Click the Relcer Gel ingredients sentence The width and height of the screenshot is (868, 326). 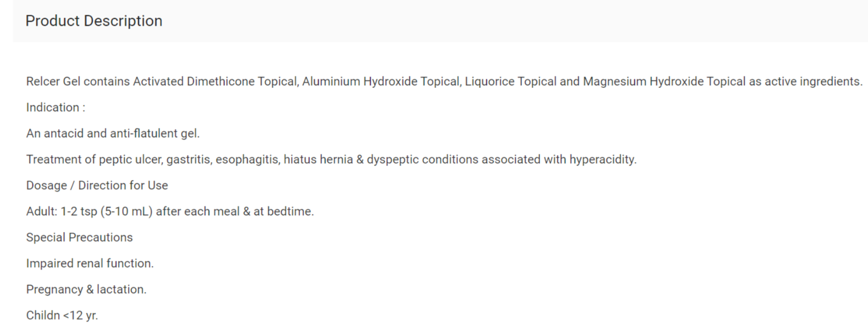pyautogui.click(x=444, y=81)
